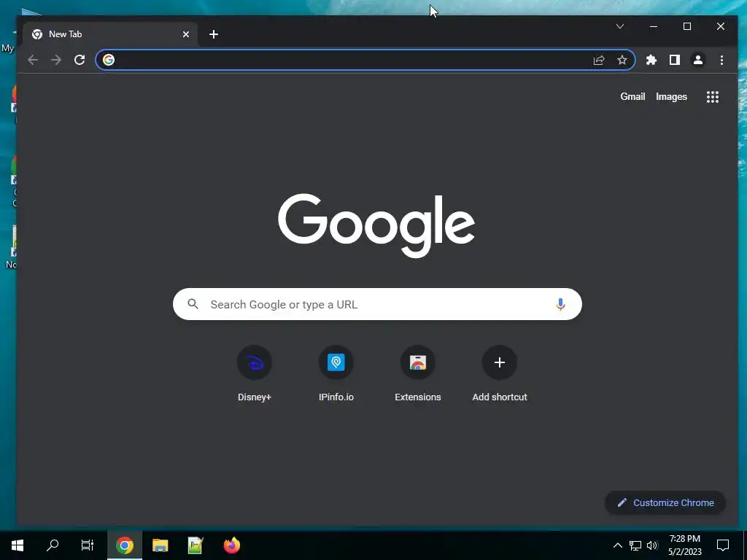Select the New Tab tab

pyautogui.click(x=110, y=34)
